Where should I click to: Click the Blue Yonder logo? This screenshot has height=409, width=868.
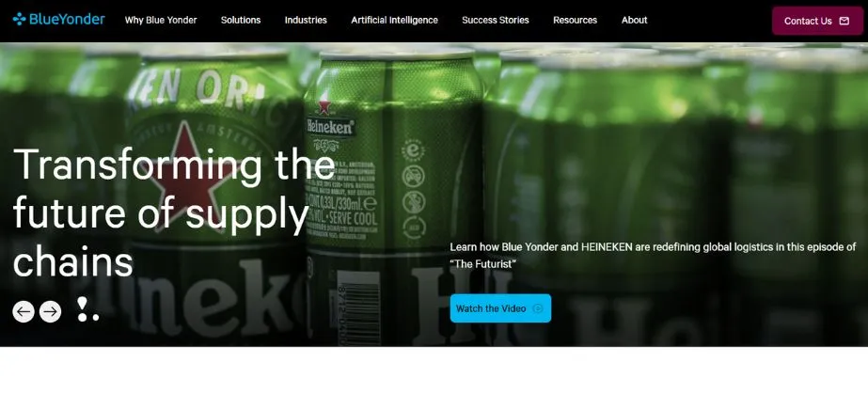(58, 20)
